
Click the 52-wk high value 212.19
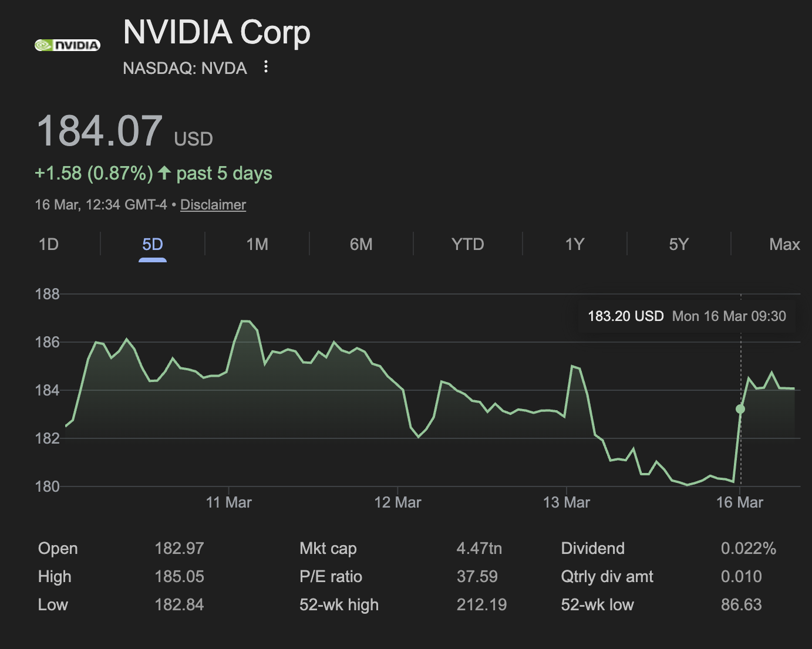(481, 604)
